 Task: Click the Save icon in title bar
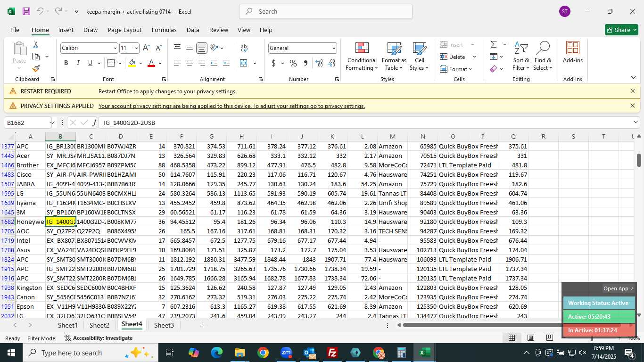pos(26,11)
